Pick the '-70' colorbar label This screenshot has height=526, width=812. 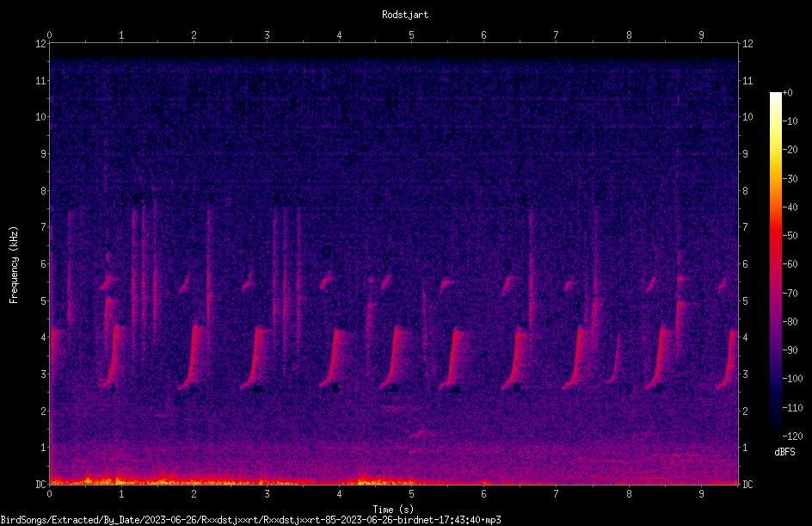coord(790,294)
